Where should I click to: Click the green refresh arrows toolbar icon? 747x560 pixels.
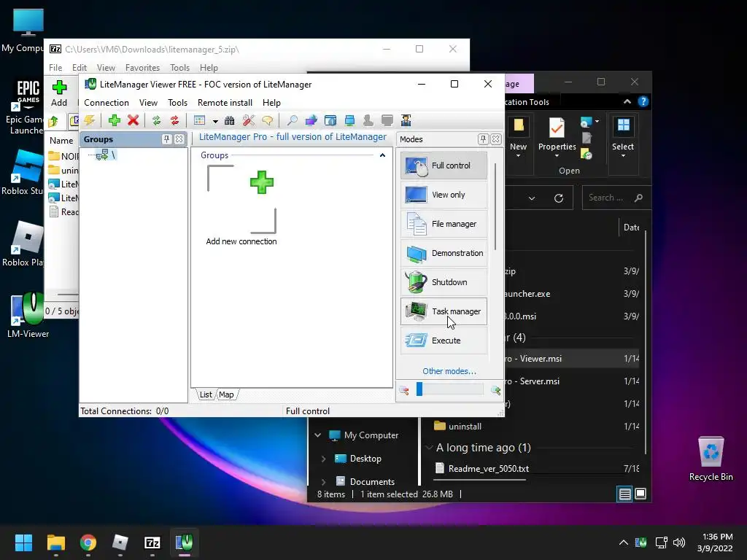(156, 120)
